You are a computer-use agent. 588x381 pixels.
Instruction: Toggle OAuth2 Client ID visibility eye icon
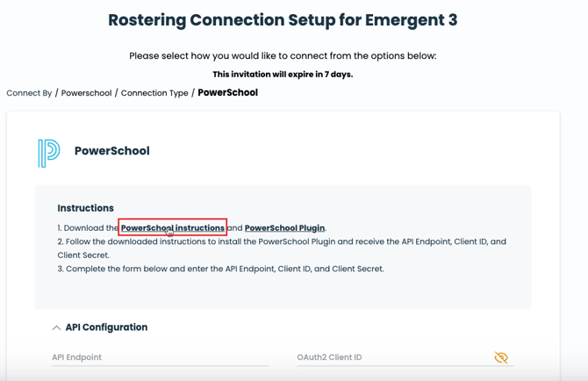click(x=501, y=357)
